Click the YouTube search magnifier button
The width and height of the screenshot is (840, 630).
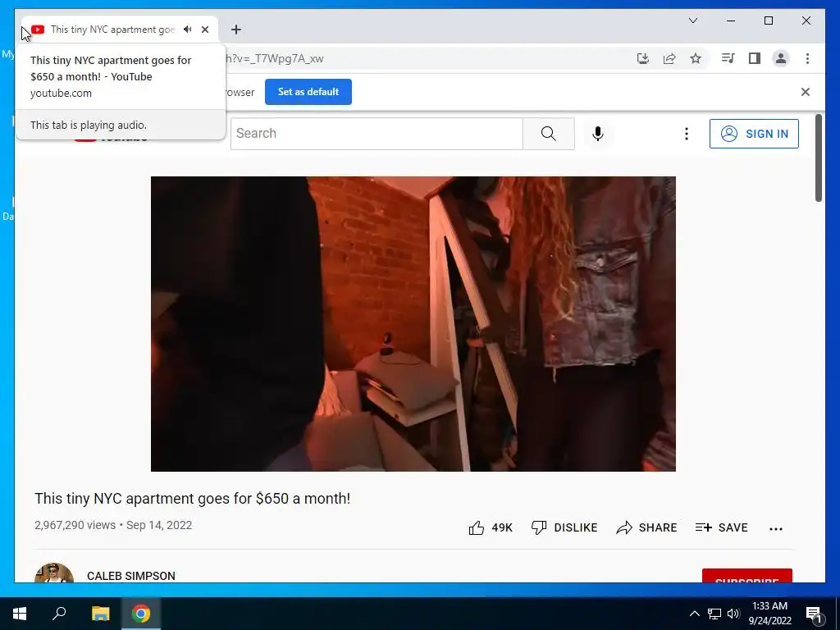[x=549, y=134]
